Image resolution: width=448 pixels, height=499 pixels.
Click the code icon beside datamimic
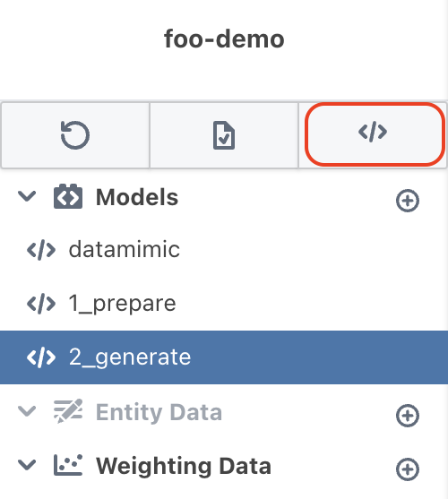pos(41,250)
